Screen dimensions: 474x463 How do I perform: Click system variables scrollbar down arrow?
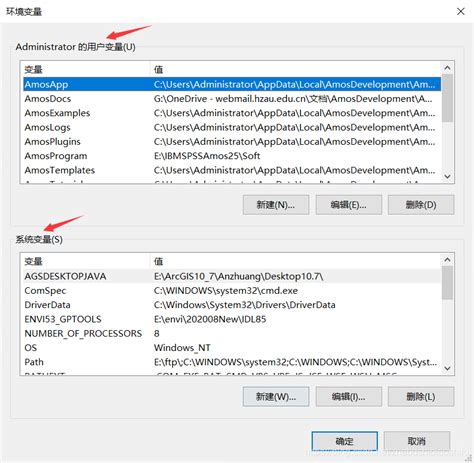pyautogui.click(x=447, y=368)
